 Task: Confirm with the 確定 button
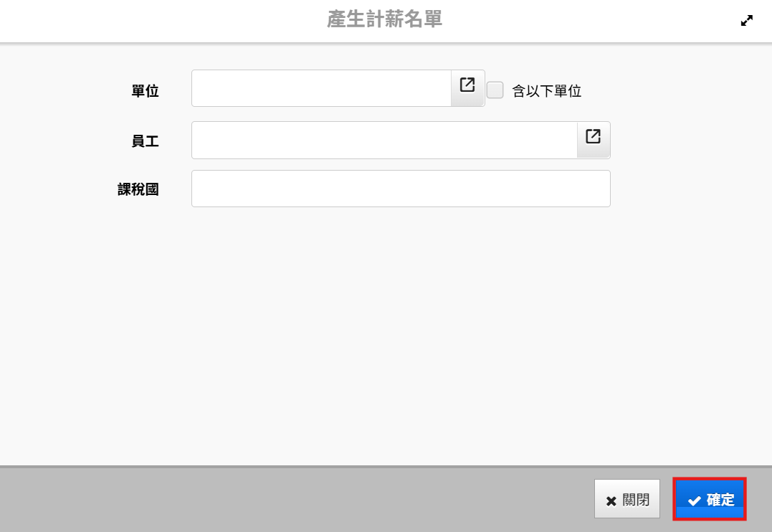[710, 499]
